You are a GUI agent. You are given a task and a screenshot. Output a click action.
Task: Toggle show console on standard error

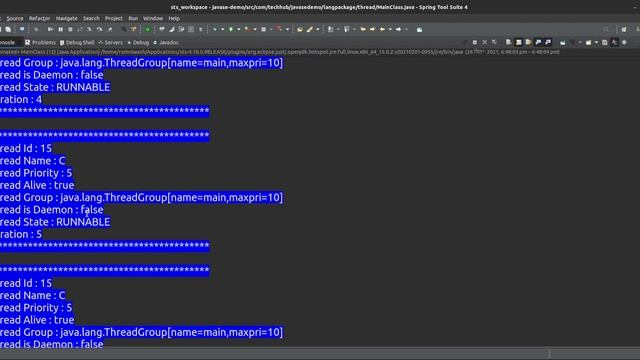click(548, 42)
